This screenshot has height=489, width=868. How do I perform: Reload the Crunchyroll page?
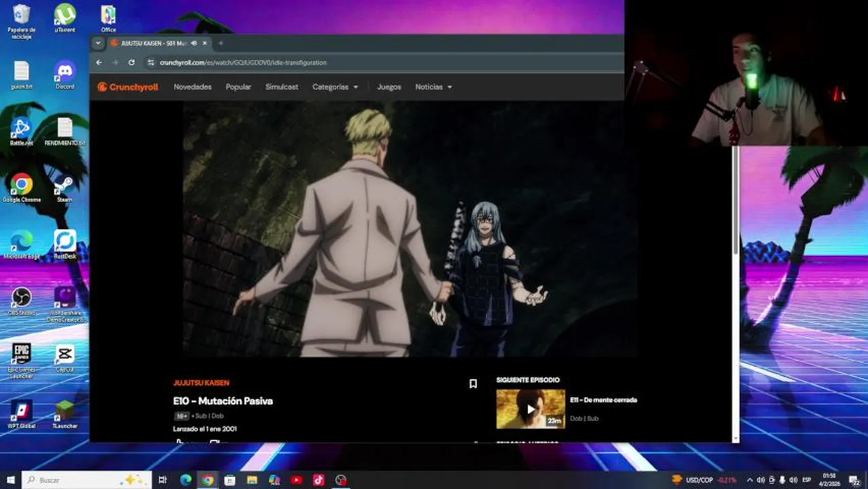click(132, 62)
